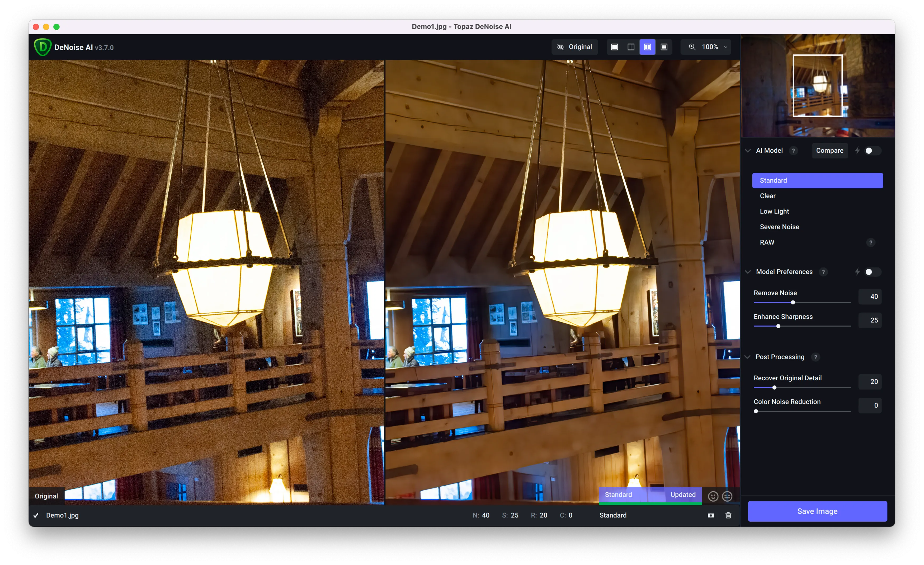Click the mask icon in bottom bar
The width and height of the screenshot is (924, 565).
tap(711, 515)
